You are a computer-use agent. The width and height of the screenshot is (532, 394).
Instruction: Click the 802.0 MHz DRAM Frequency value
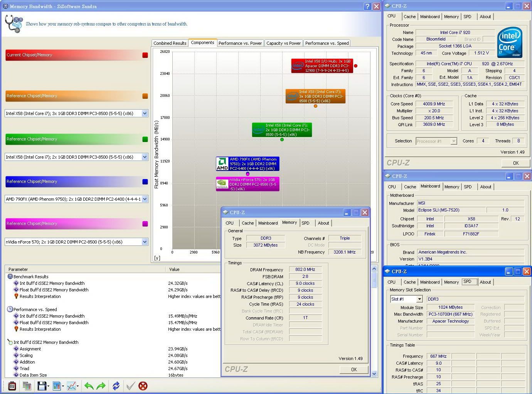(x=305, y=269)
